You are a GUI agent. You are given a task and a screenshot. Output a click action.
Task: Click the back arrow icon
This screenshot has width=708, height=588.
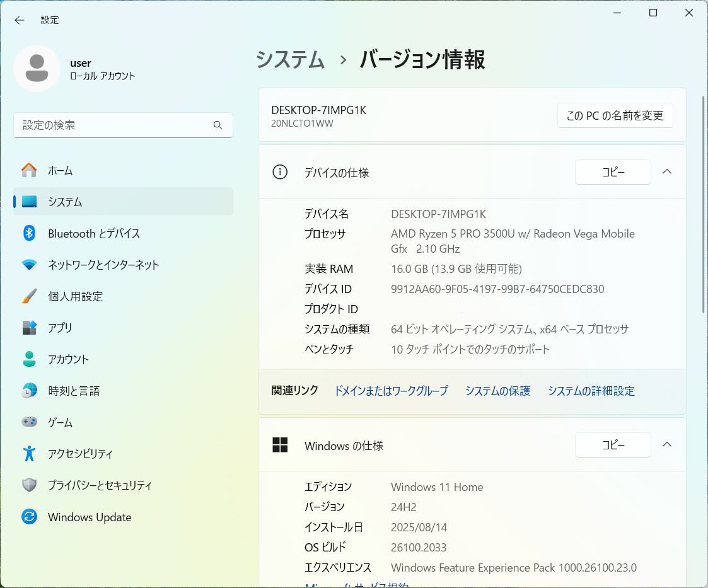point(20,20)
